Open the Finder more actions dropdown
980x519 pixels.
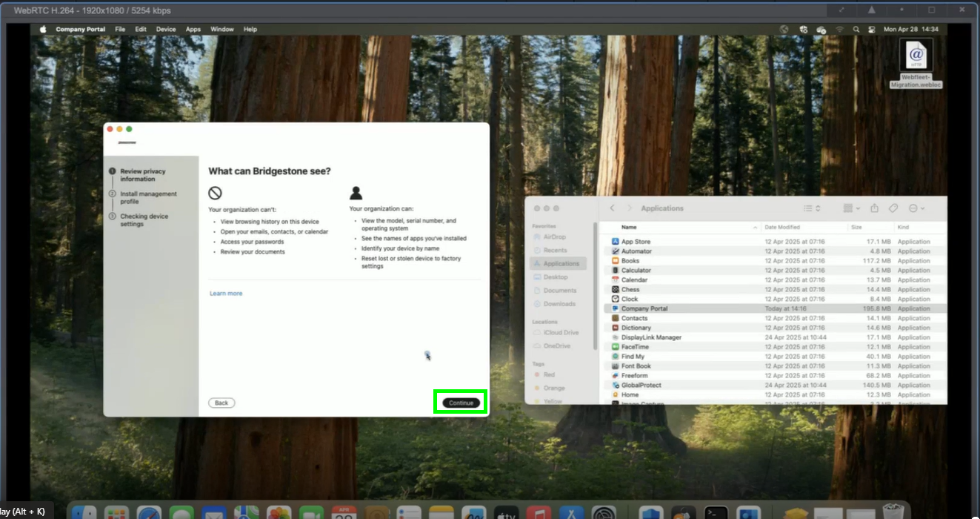(916, 208)
